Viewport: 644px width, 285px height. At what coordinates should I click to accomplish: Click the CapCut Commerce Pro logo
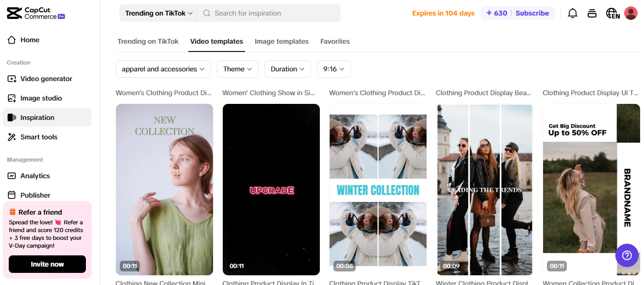36,13
